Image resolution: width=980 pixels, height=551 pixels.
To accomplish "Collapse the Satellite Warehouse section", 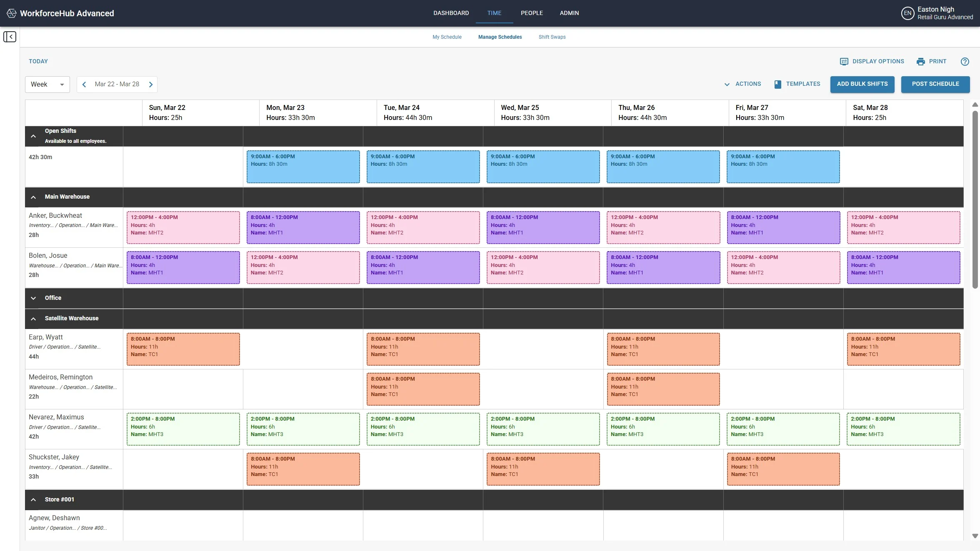I will [33, 319].
